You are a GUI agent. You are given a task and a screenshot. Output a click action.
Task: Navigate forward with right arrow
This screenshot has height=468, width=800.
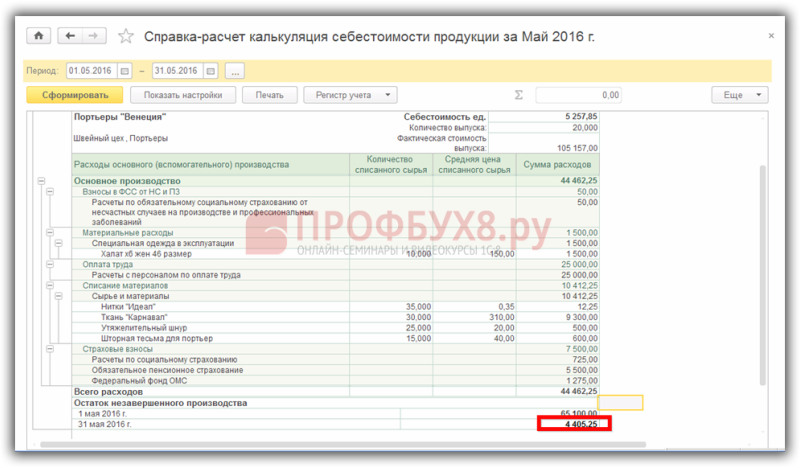pos(93,36)
